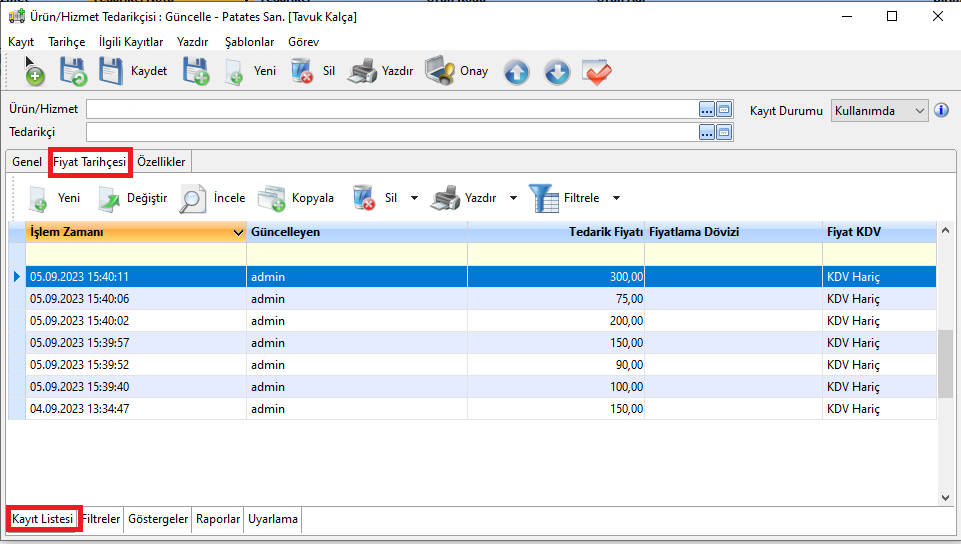Expand the dropdown arrow next to Sil

[415, 198]
